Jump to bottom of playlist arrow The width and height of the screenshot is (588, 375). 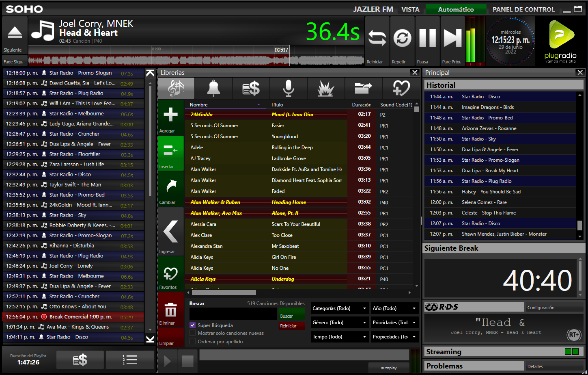150,339
